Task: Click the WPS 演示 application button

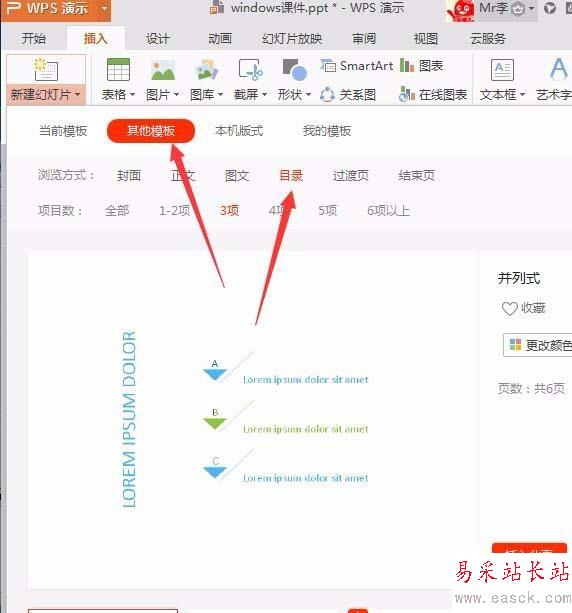Action: (x=48, y=8)
